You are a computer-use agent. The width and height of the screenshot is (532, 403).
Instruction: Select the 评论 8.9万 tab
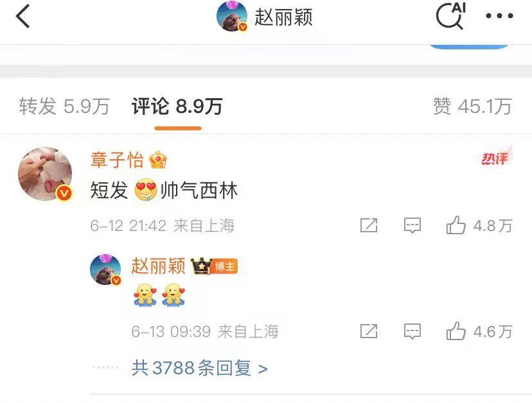(x=177, y=107)
